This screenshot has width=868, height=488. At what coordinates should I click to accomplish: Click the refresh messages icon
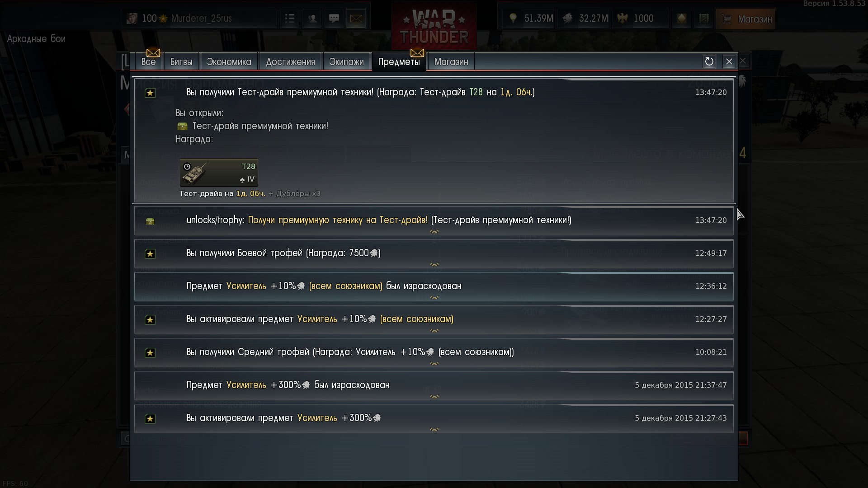pos(709,61)
